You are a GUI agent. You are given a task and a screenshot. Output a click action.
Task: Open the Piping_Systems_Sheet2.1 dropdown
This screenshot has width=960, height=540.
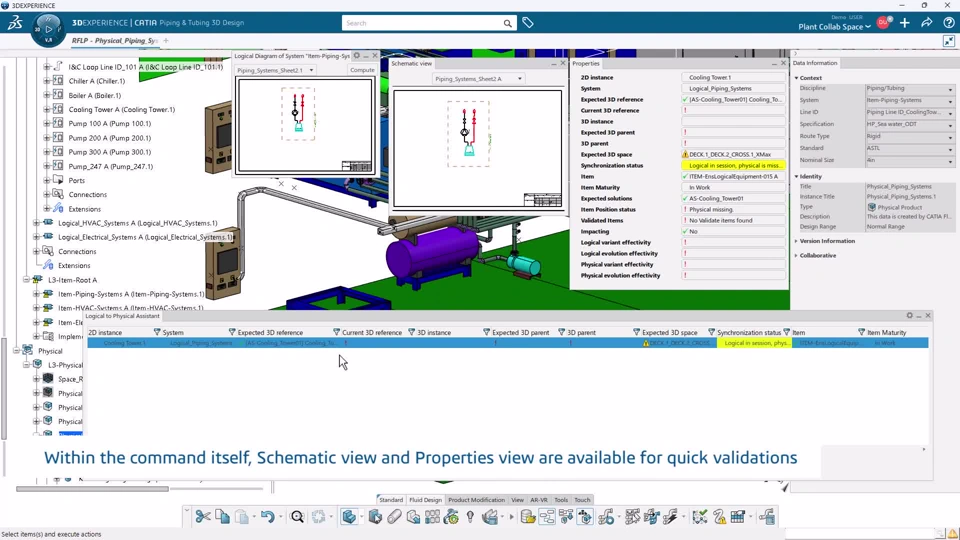point(276,70)
